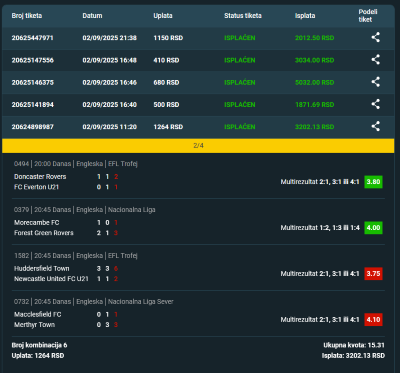Select ticket number 20625146375
Screen dimensions: 400x373
[32, 83]
